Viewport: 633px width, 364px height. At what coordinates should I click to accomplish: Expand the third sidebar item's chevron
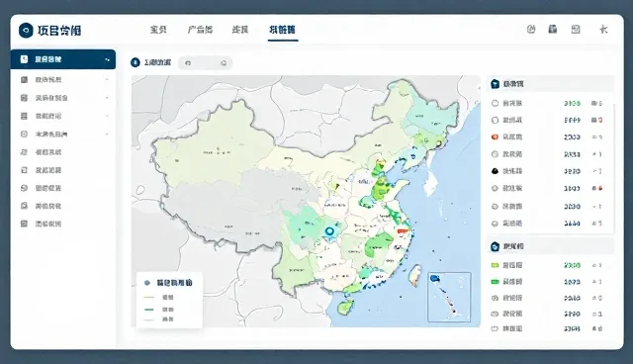tap(107, 98)
